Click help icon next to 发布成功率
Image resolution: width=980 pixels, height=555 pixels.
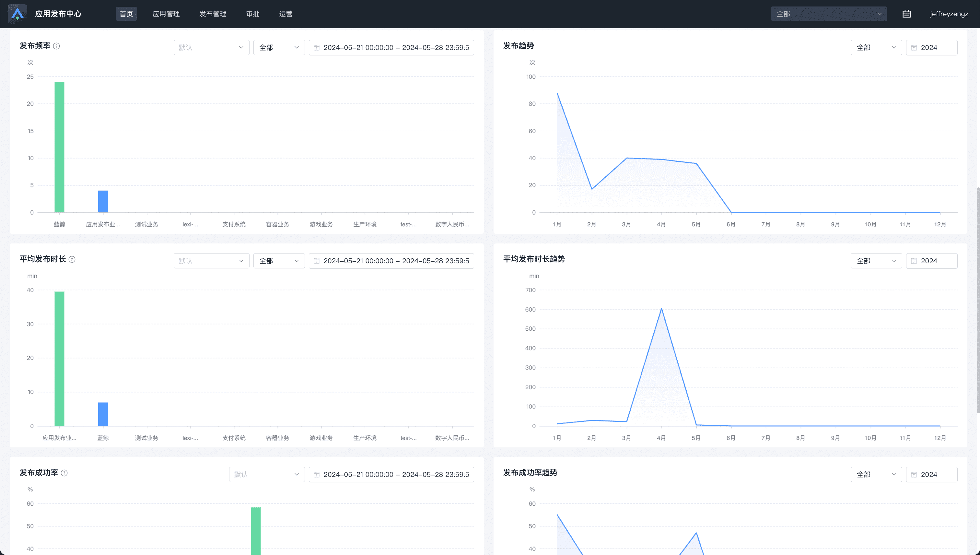click(x=64, y=473)
